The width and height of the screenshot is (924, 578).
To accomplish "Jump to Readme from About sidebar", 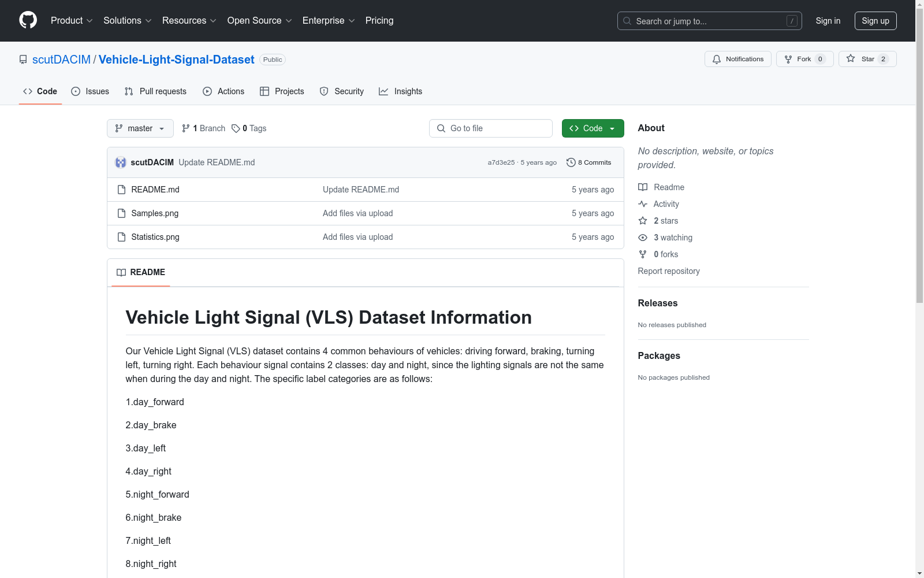I will (x=661, y=187).
